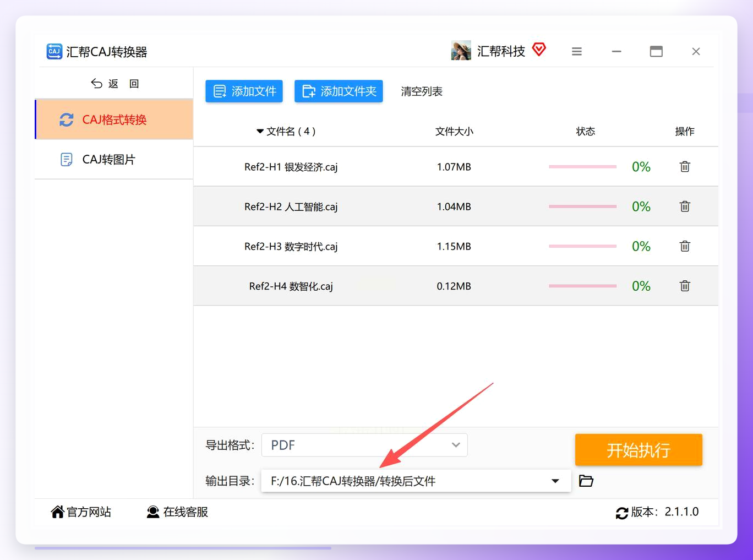Open 在线客服 customer service link

pyautogui.click(x=177, y=512)
